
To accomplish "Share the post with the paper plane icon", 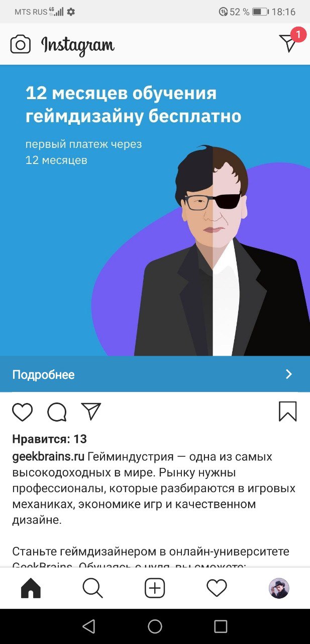I will tap(91, 411).
